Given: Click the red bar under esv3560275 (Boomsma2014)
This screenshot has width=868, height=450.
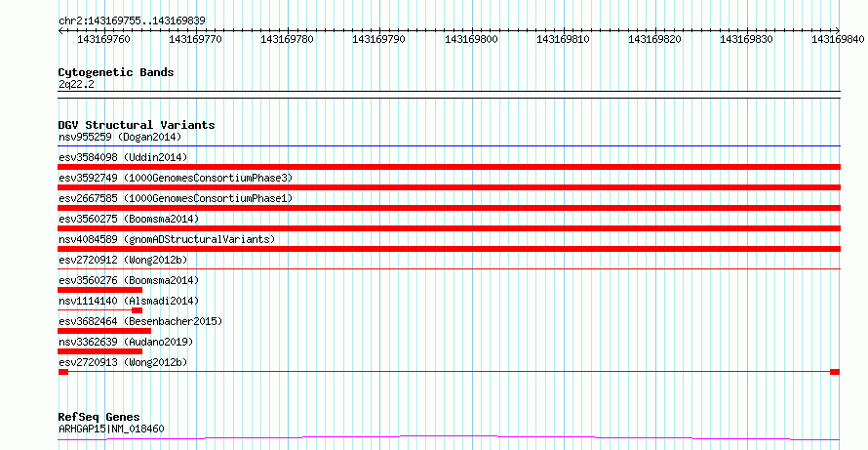Looking at the screenshot, I should [450, 228].
